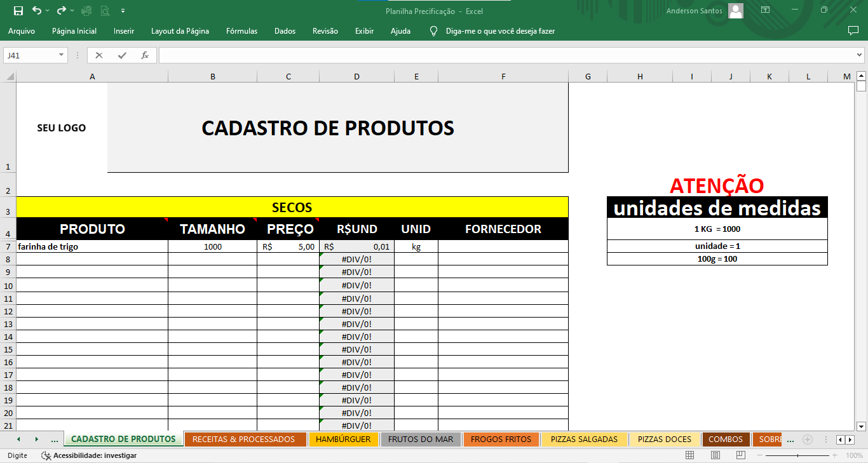Click the Acessibilidade: investigar status button
The image size is (868, 463).
point(89,455)
